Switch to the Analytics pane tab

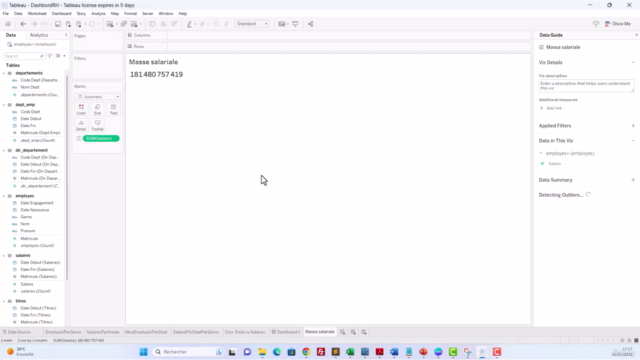coord(39,35)
